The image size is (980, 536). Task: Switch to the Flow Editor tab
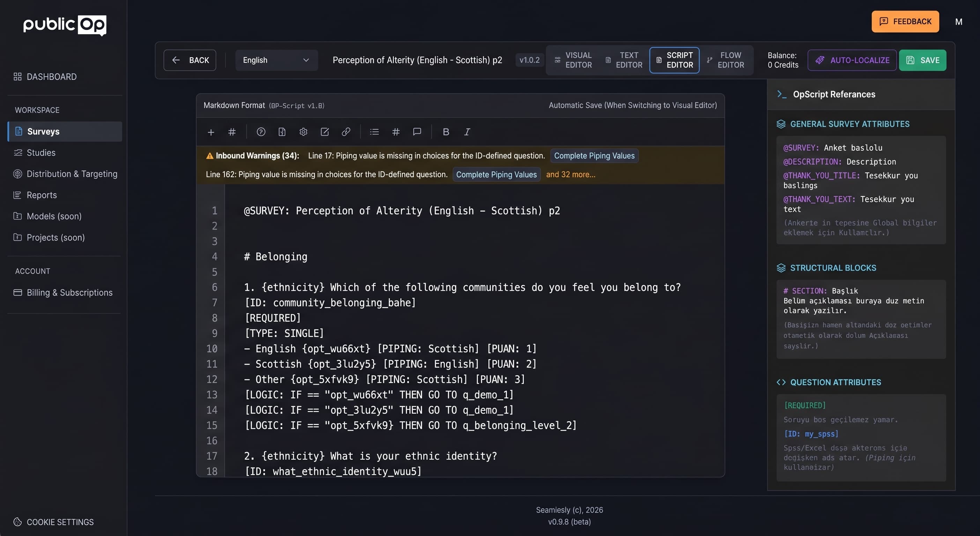click(726, 60)
